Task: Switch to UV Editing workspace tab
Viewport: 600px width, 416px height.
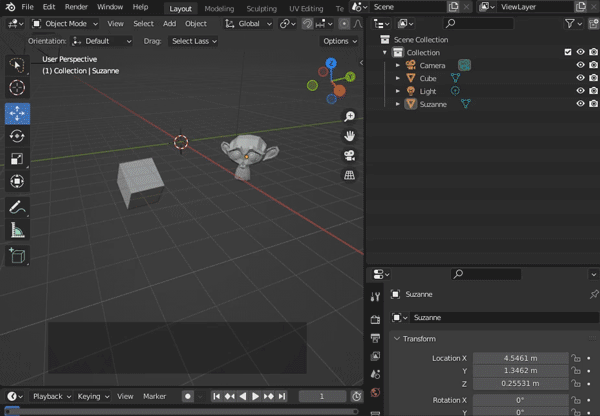Action: click(306, 8)
